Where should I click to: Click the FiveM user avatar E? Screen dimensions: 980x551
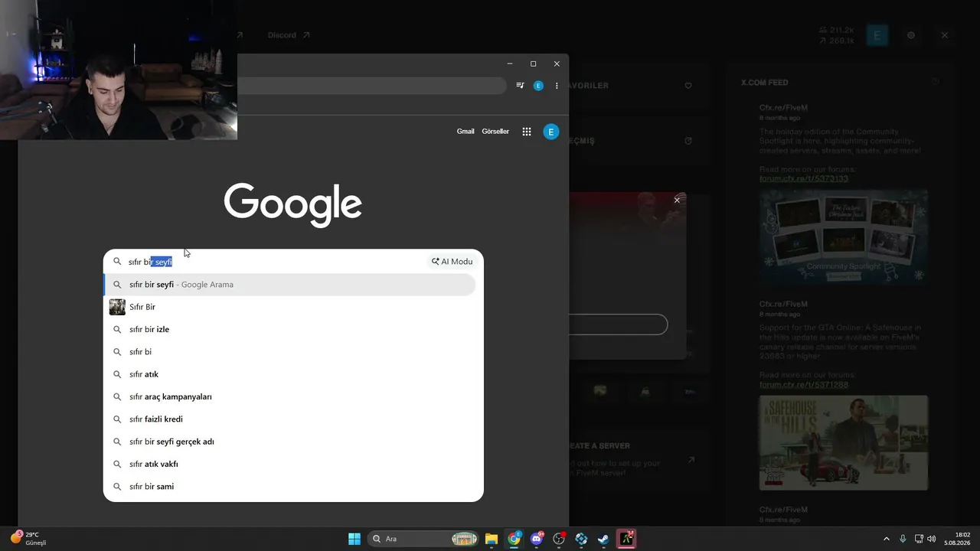[x=877, y=35]
